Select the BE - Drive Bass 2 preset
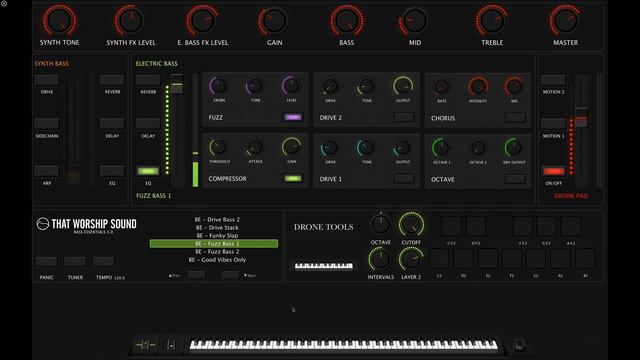The image size is (640, 360). tap(217, 220)
